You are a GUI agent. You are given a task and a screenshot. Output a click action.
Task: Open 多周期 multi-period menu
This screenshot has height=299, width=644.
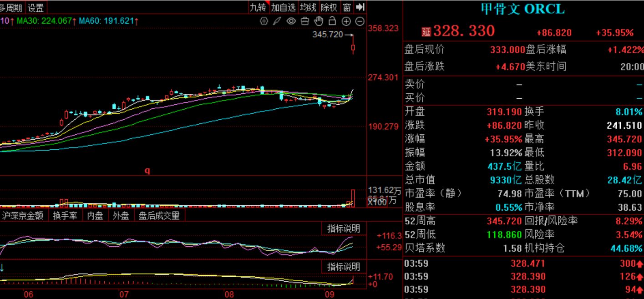11,7
